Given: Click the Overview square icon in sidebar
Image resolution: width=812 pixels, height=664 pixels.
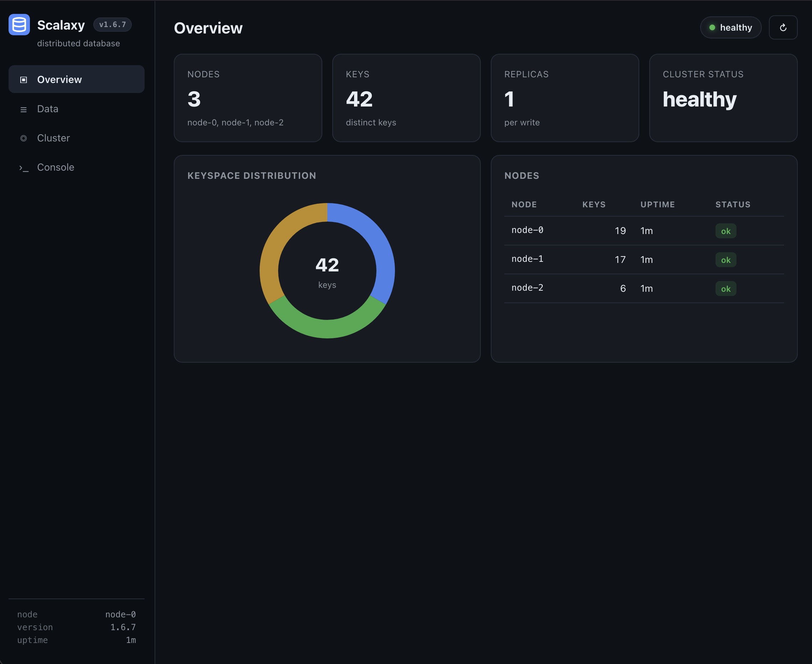Looking at the screenshot, I should [23, 79].
